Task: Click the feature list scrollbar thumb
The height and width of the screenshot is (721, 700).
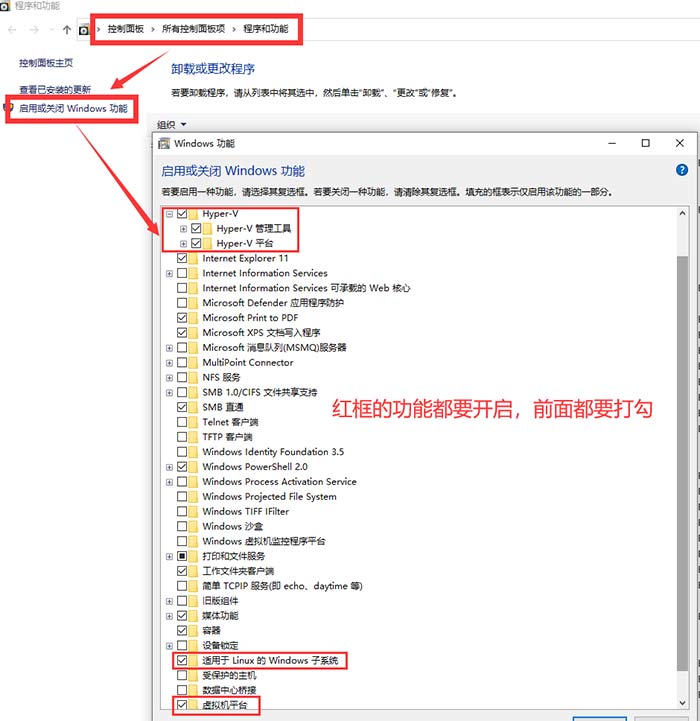Action: [683, 463]
